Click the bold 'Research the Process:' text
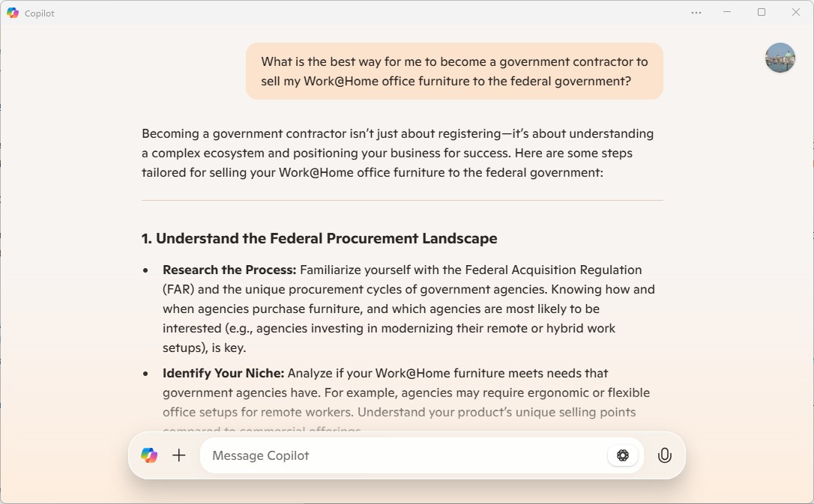 click(x=229, y=270)
